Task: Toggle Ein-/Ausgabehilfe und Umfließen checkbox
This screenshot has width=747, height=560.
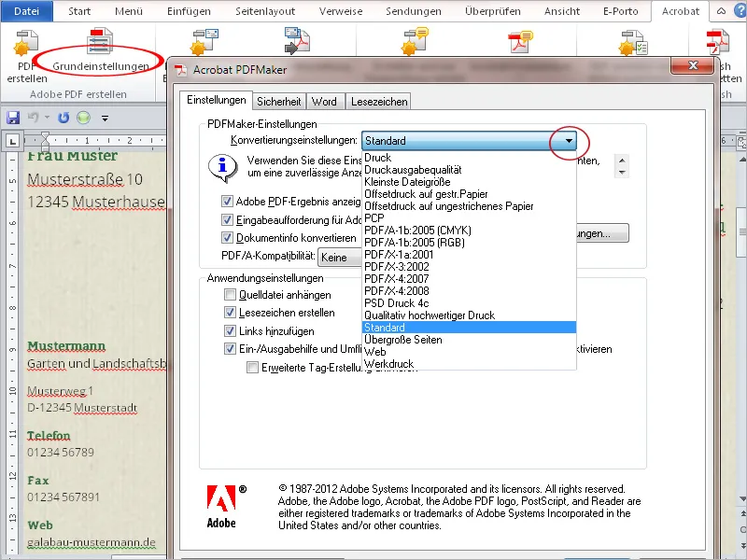Action: pos(230,348)
